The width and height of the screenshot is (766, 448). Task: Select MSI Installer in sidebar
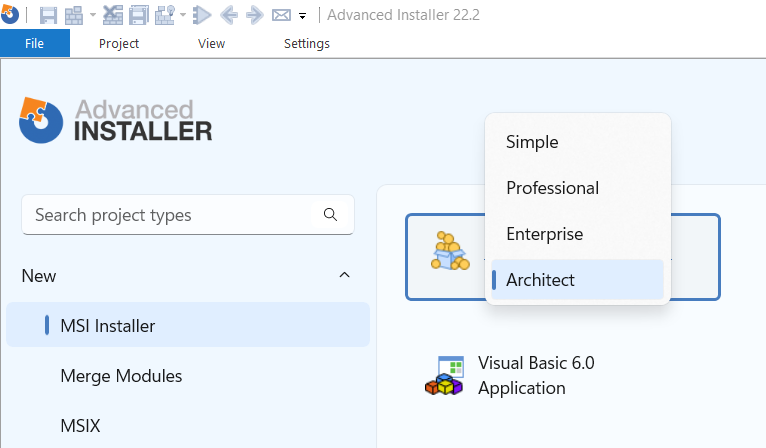point(188,325)
